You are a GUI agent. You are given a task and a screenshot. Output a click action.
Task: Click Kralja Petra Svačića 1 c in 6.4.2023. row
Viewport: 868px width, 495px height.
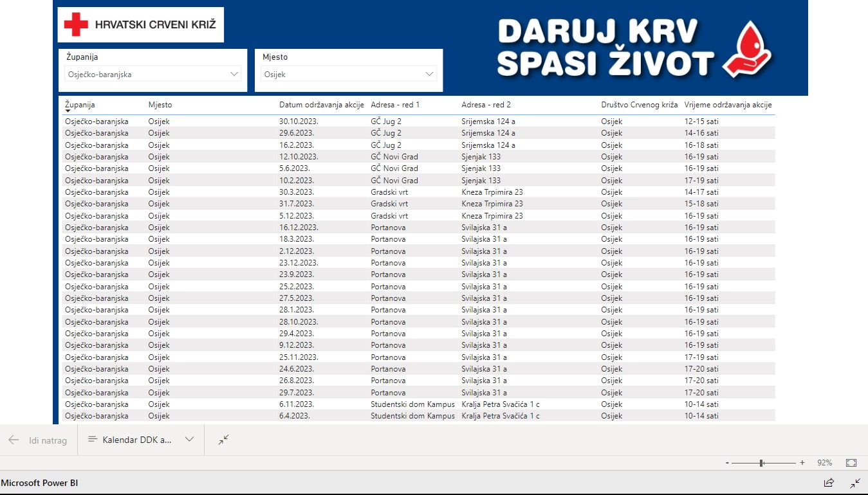coord(501,416)
